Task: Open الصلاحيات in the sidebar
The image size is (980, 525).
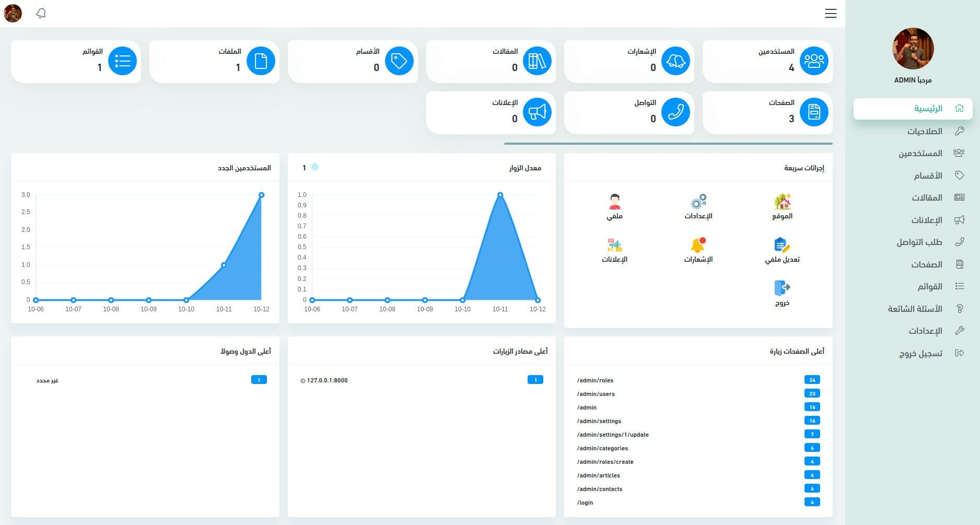Action: [x=913, y=131]
